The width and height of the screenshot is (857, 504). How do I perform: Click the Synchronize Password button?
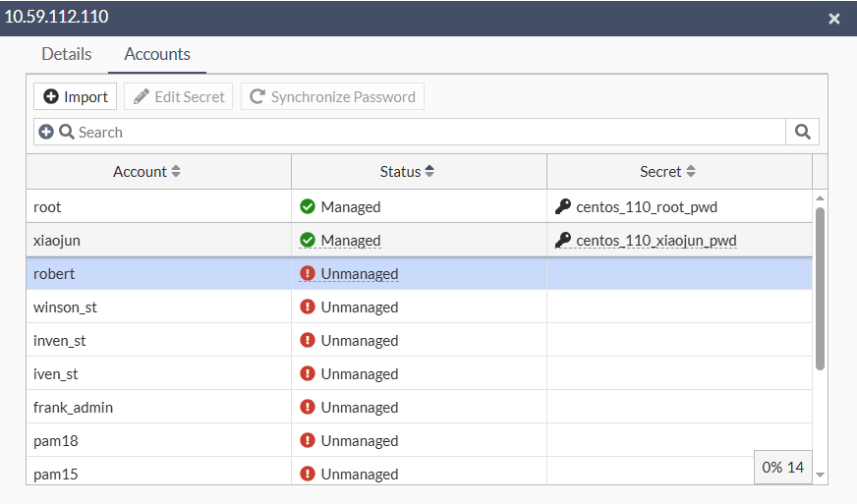(333, 96)
